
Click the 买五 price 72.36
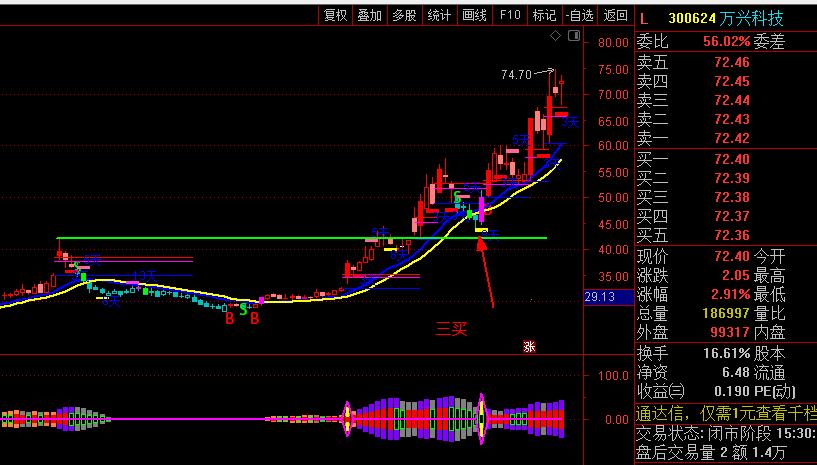click(x=732, y=236)
